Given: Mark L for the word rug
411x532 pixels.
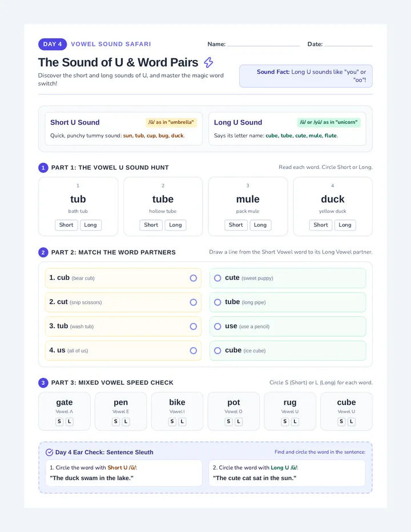Looking at the screenshot, I should [x=295, y=422].
